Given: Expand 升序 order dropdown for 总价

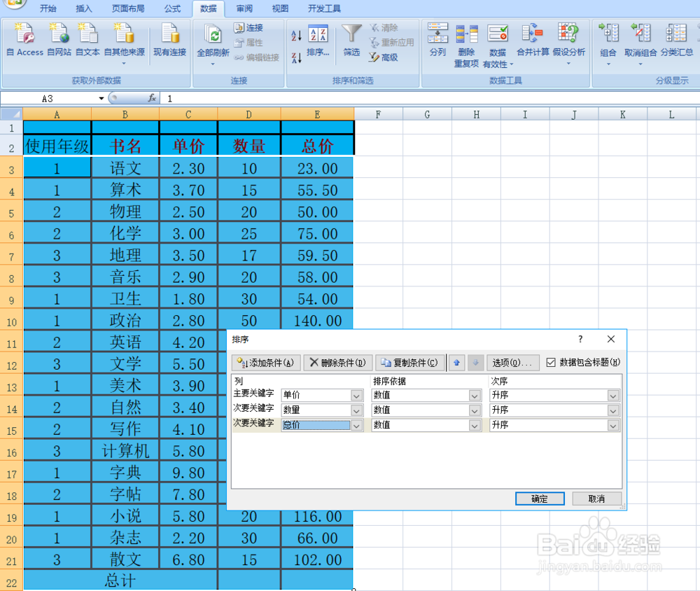Looking at the screenshot, I should pyautogui.click(x=613, y=425).
